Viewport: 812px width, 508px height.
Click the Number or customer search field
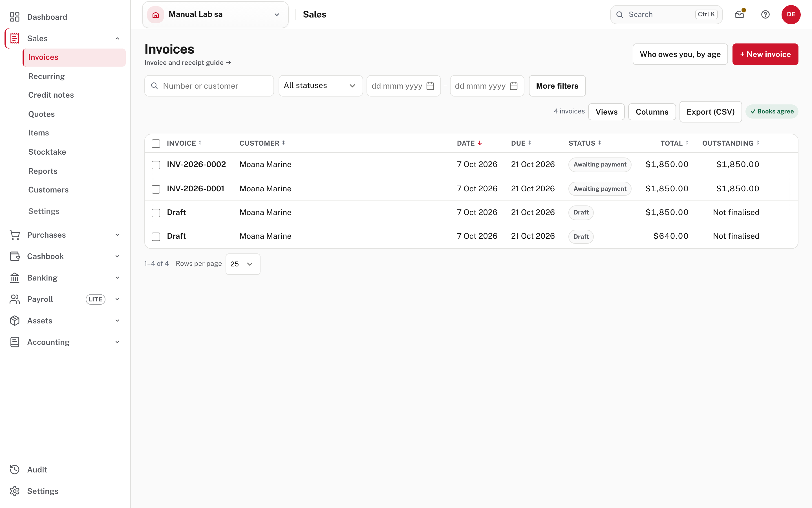pos(209,86)
